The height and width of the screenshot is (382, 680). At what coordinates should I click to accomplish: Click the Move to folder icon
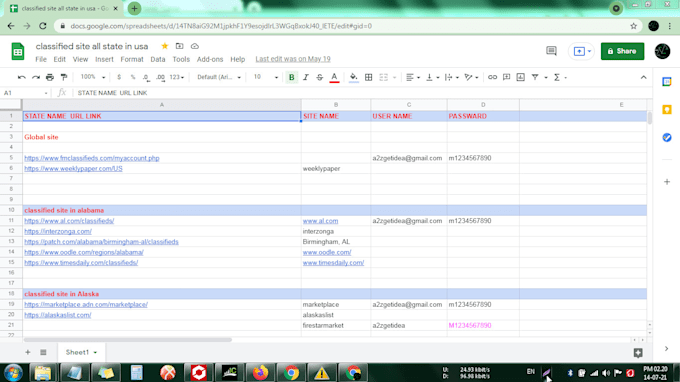coord(180,46)
